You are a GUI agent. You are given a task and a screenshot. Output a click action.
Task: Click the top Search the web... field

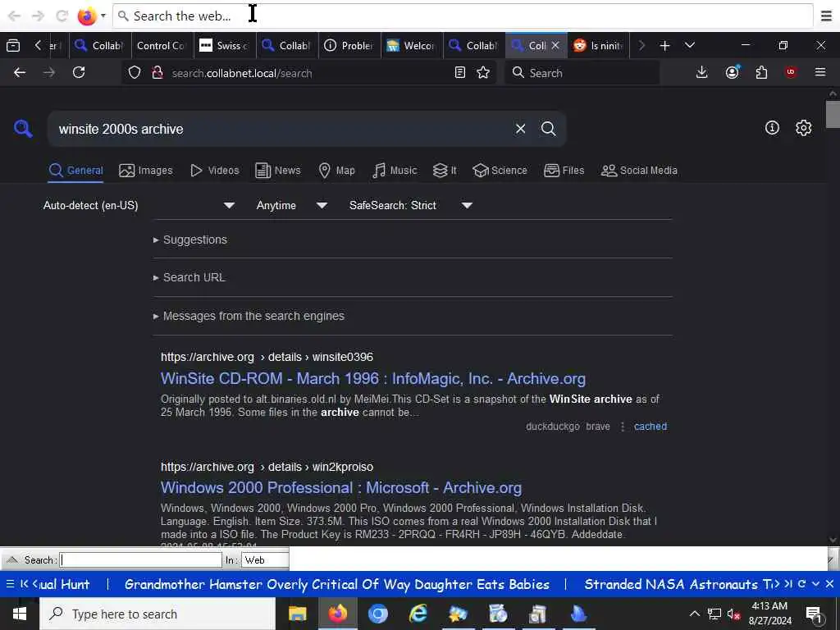(x=463, y=16)
